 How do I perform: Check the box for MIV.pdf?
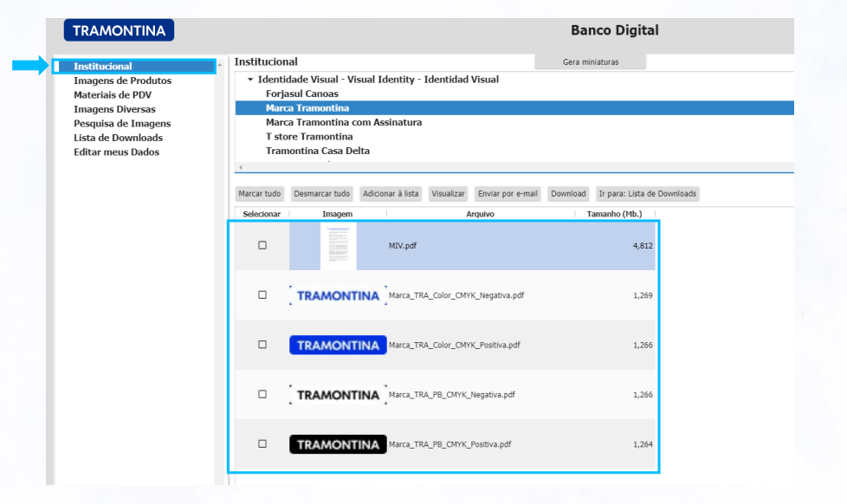(262, 245)
